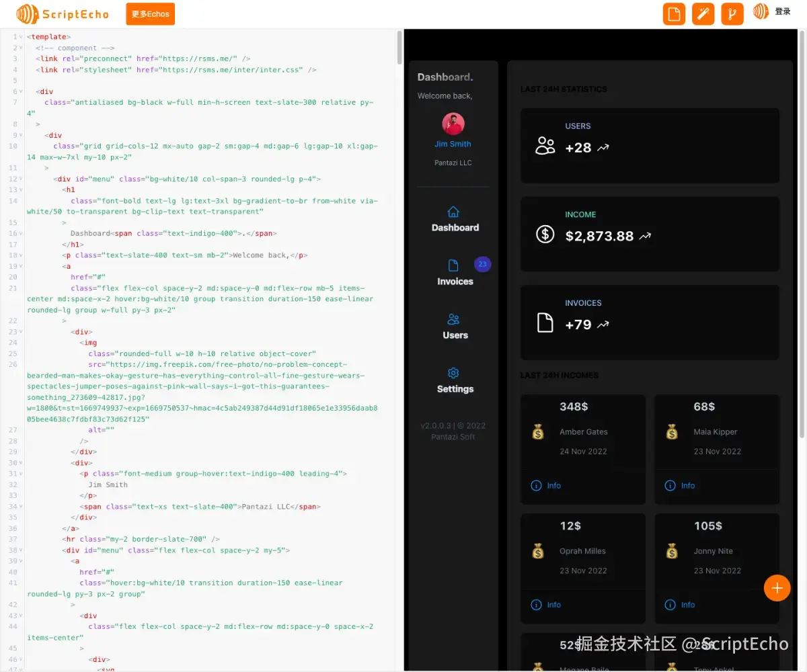Click the trend arrow next to +79
Viewport: 807px width, 672px height.
coord(603,325)
